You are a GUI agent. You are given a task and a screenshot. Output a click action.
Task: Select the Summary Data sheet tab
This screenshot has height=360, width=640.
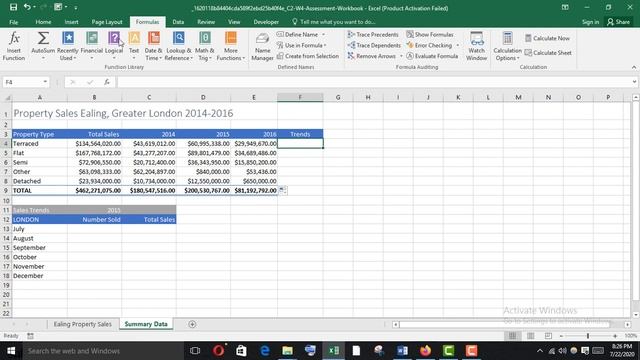pos(146,324)
